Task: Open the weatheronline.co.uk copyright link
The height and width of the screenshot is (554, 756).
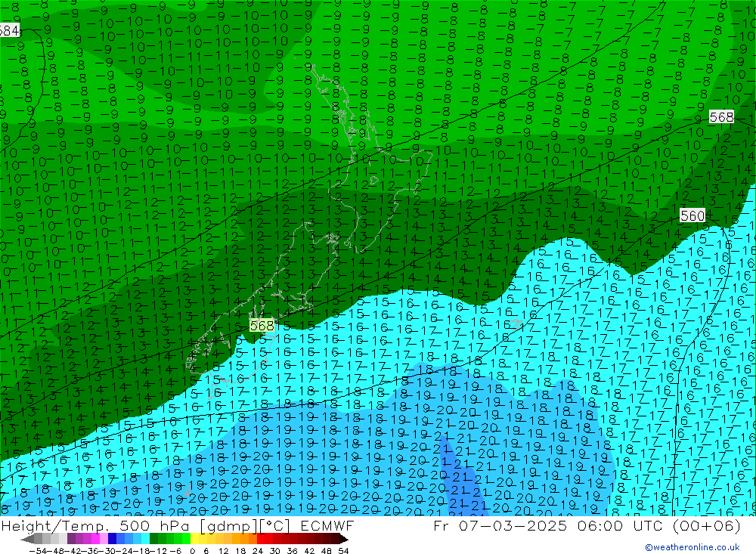Action: (x=692, y=547)
